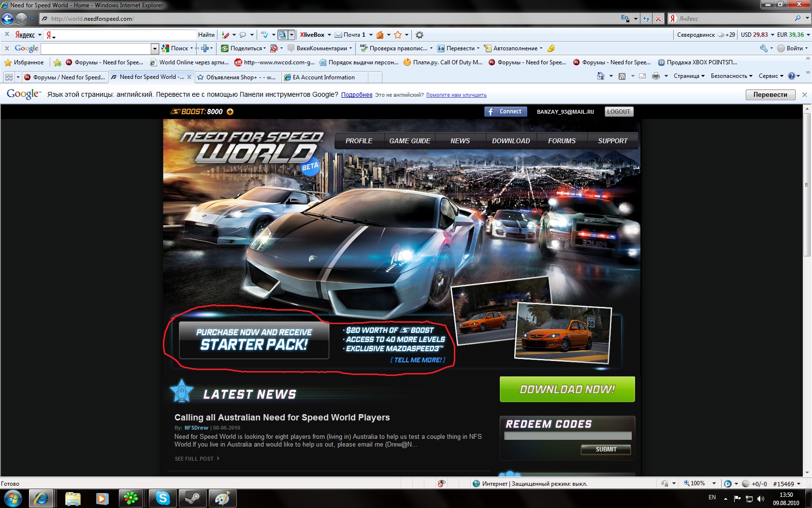This screenshot has width=812, height=508.
Task: Click the Facebook Connect button
Action: [505, 112]
